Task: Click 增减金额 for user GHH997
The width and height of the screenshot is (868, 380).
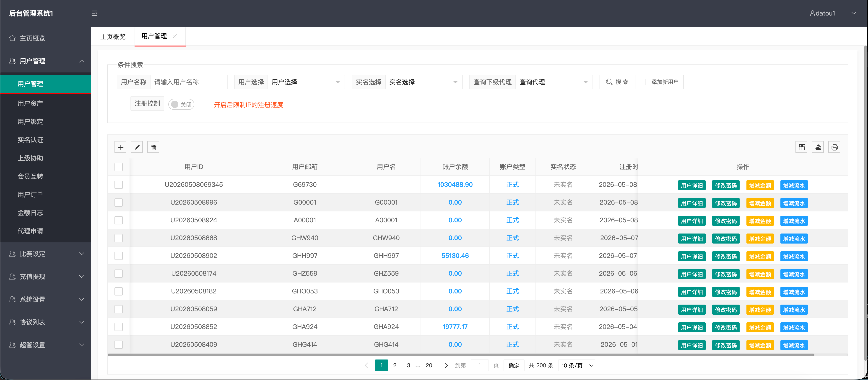Action: 760,257
